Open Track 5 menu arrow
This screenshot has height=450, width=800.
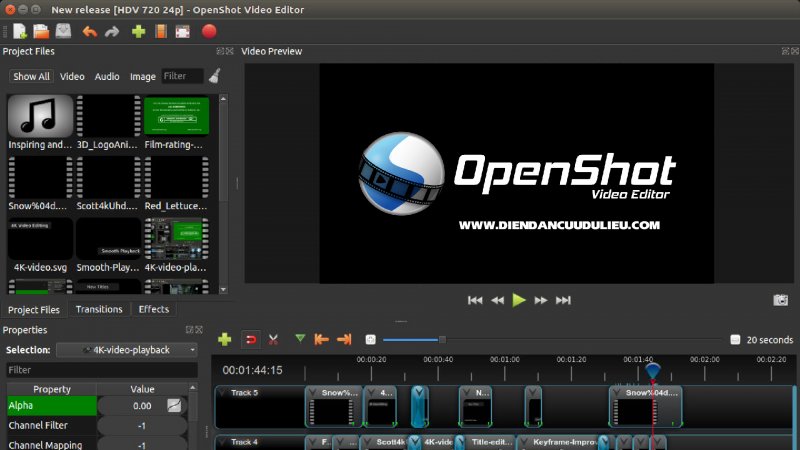coord(222,393)
